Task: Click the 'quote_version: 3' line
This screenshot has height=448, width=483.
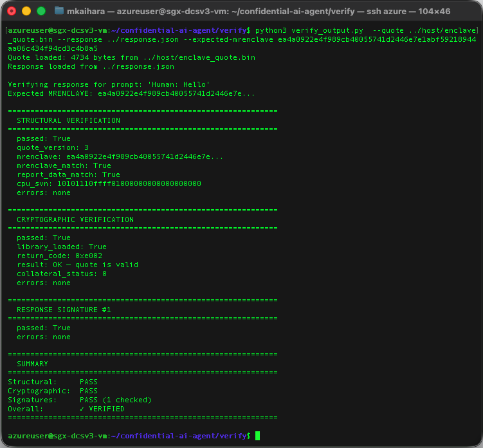Action: point(53,147)
